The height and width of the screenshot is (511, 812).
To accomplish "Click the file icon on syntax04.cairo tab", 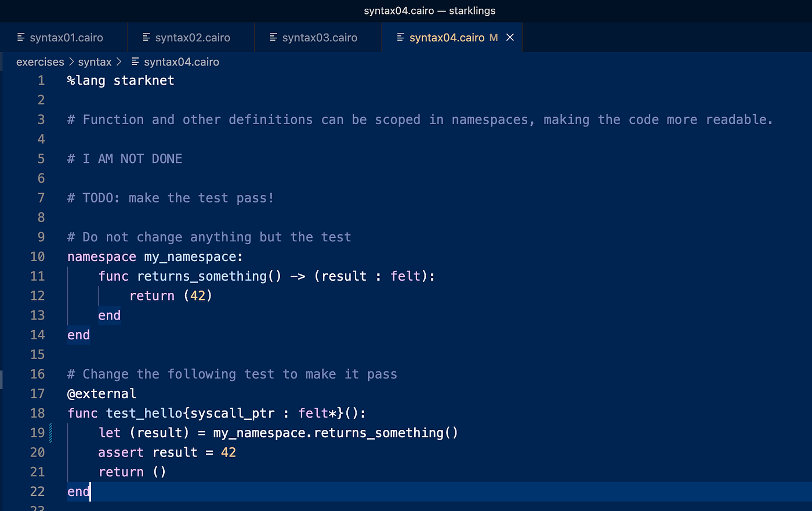I will pyautogui.click(x=400, y=37).
